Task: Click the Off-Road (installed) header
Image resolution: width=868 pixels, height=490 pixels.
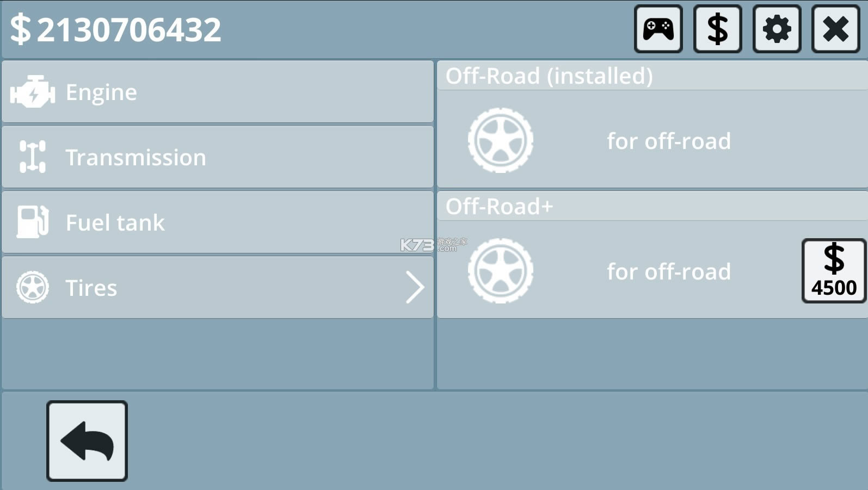Action: [x=550, y=76]
